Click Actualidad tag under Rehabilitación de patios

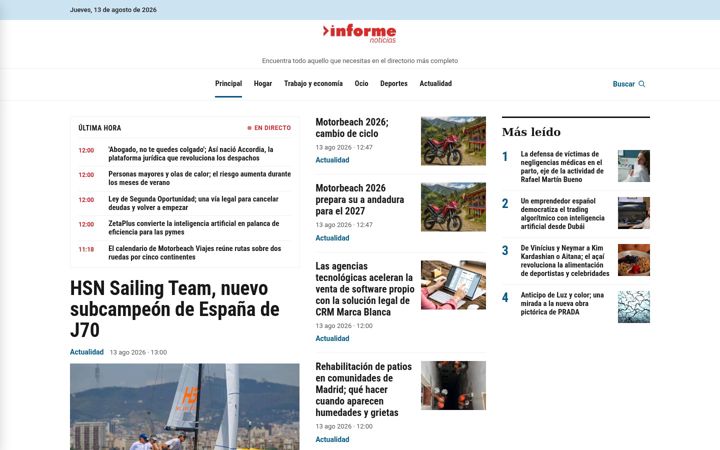332,439
